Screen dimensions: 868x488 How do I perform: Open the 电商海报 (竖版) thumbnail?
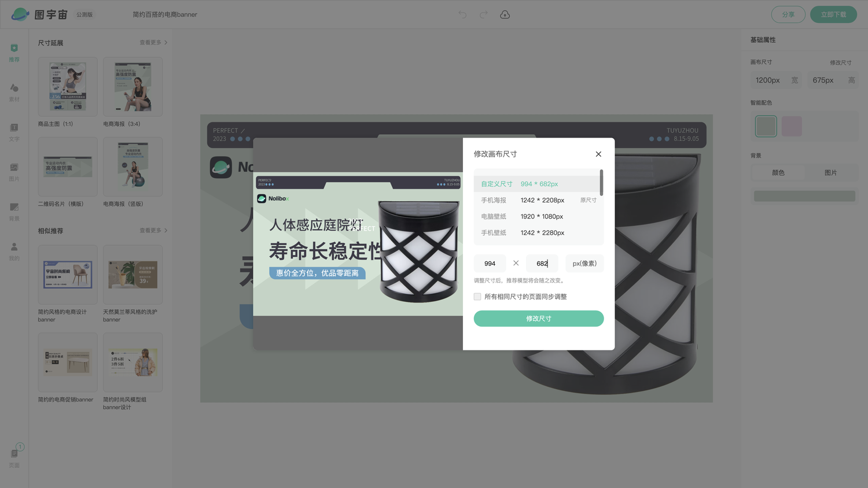click(133, 167)
